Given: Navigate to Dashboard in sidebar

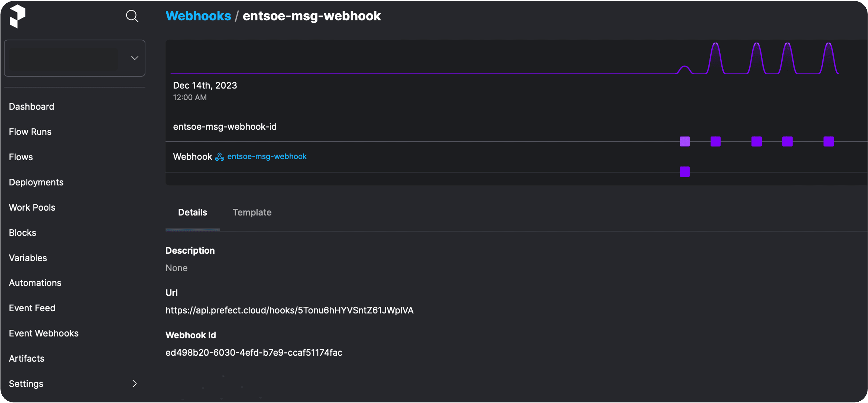Looking at the screenshot, I should tap(31, 107).
